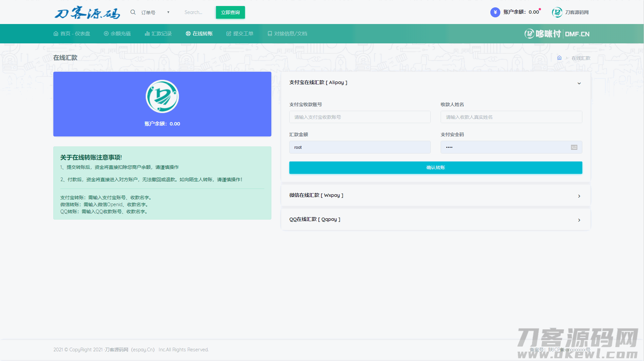The height and width of the screenshot is (361, 644).
Task: Click the 刀客源码 site logo
Action: click(x=87, y=13)
